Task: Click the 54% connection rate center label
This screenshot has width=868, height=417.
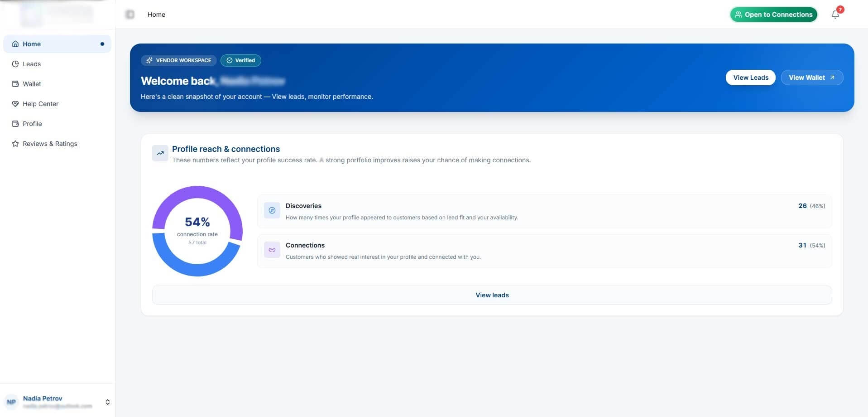Action: pyautogui.click(x=197, y=222)
